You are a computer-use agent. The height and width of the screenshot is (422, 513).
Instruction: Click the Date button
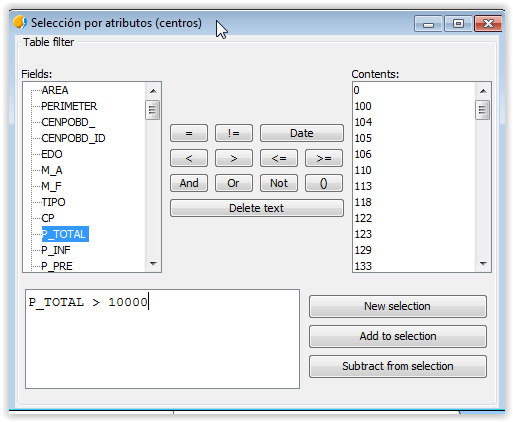[302, 133]
